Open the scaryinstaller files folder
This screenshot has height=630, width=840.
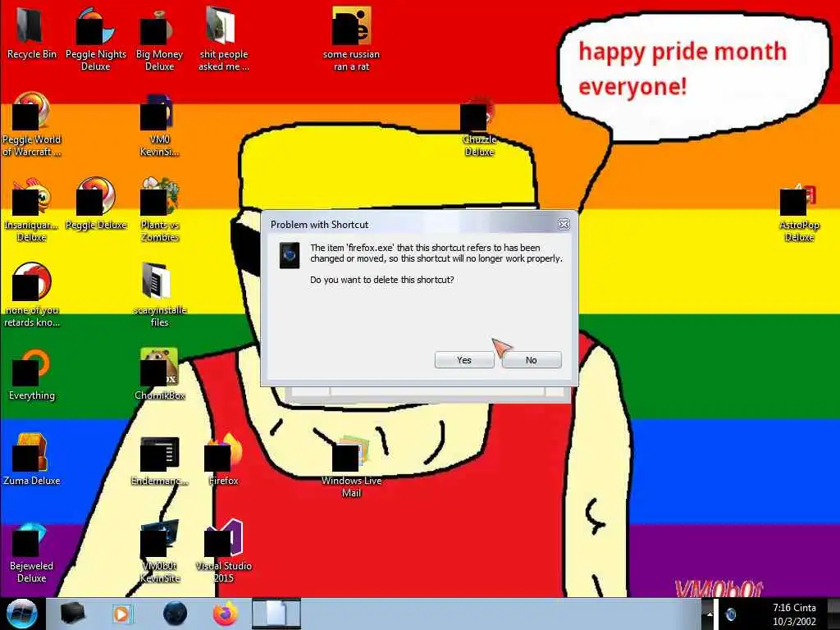point(159,295)
